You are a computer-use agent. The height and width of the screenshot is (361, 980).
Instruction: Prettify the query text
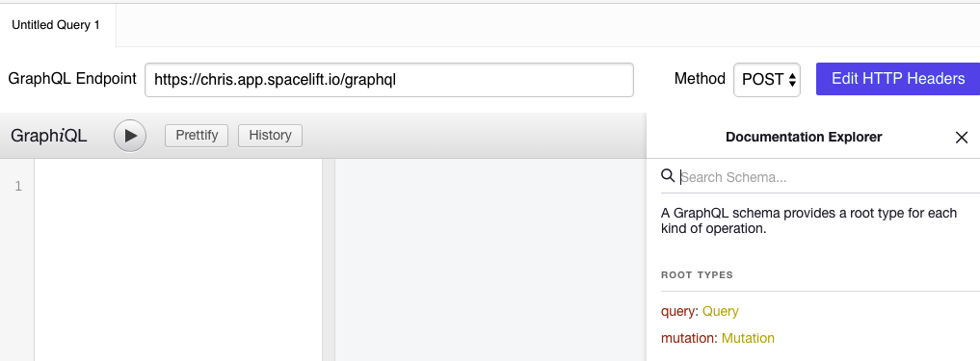tap(197, 136)
